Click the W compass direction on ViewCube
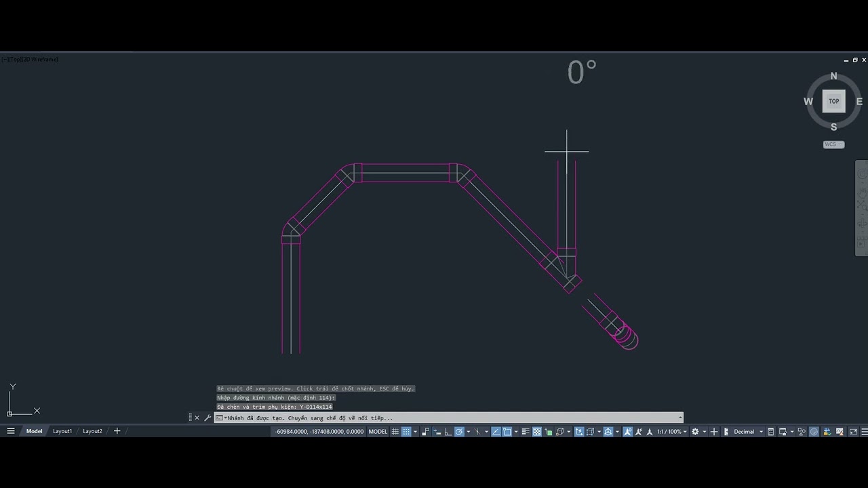The height and width of the screenshot is (488, 868). tap(808, 102)
